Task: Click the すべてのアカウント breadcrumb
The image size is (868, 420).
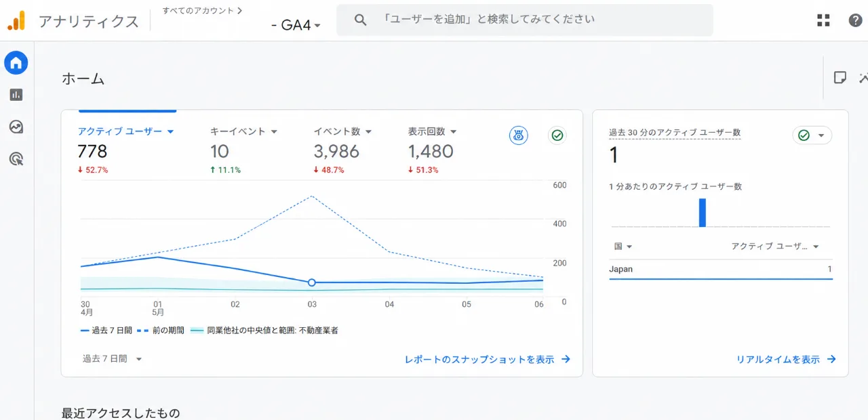Action: 202,10
